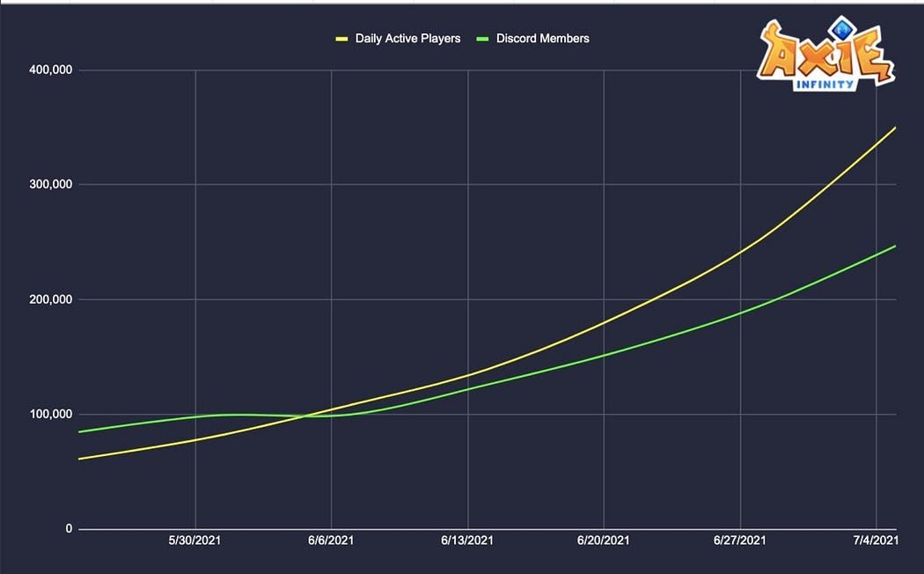Click the 6/13/2021 date label
Image resolution: width=924 pixels, height=574 pixels.
point(467,541)
